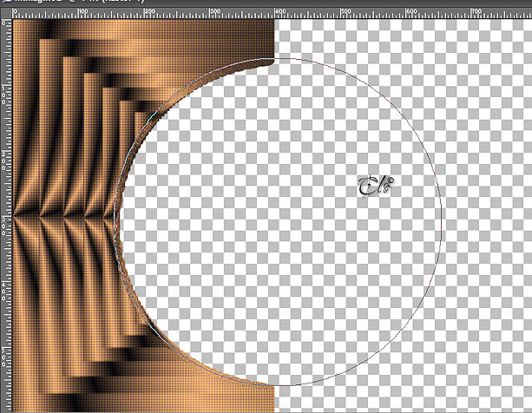Click the 600 mark on horizontal ruler
532x413 pixels.
tap(411, 11)
